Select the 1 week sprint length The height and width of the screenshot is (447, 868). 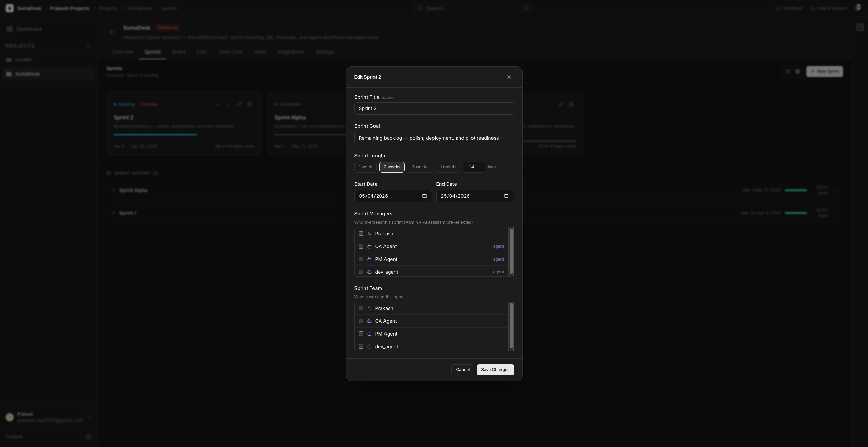[x=365, y=167]
